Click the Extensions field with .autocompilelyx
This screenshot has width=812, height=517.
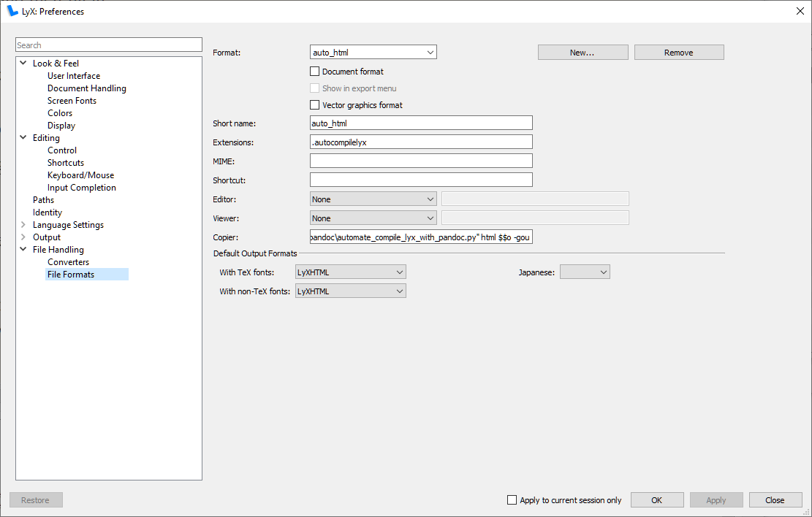(x=421, y=142)
